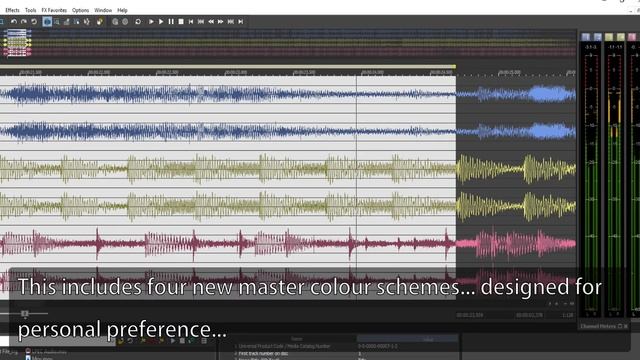The height and width of the screenshot is (360, 640).
Task: Select the Envelope tool icon
Action: pyautogui.click(x=87, y=22)
